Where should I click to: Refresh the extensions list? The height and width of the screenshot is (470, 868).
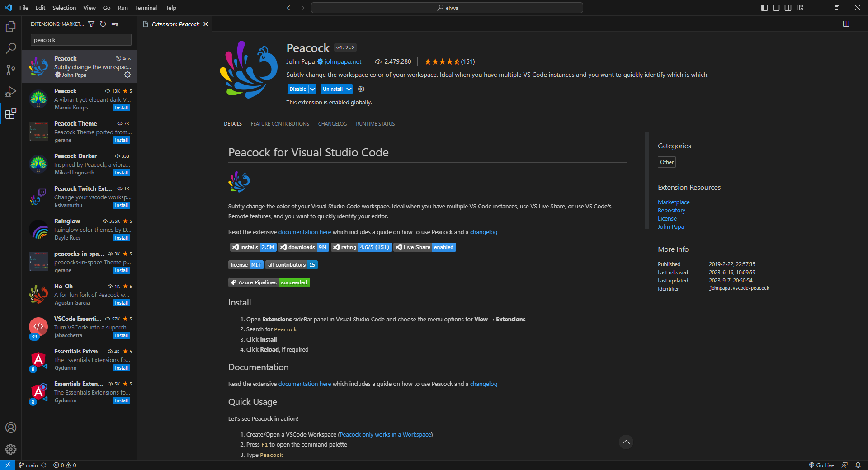tap(103, 24)
